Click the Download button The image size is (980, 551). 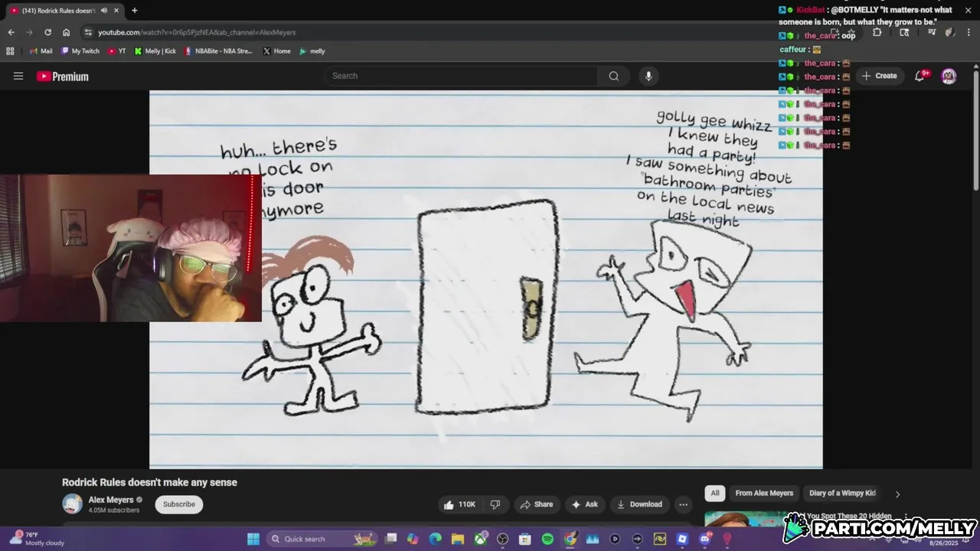tap(639, 504)
